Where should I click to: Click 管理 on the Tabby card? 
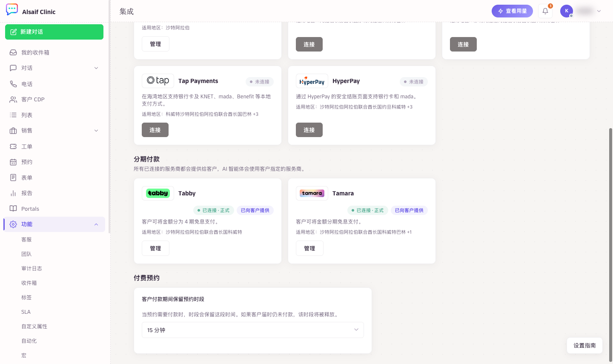[x=155, y=248]
